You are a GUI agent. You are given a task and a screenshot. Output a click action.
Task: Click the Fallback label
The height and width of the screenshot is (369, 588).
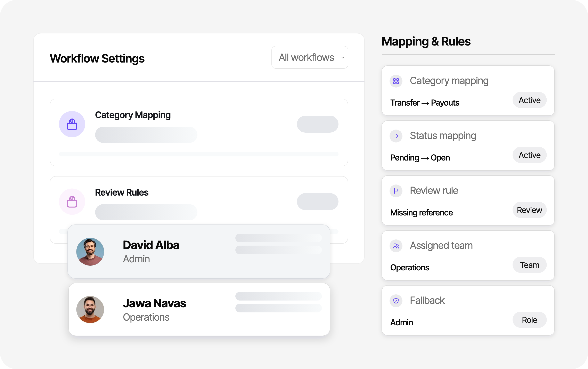click(427, 300)
